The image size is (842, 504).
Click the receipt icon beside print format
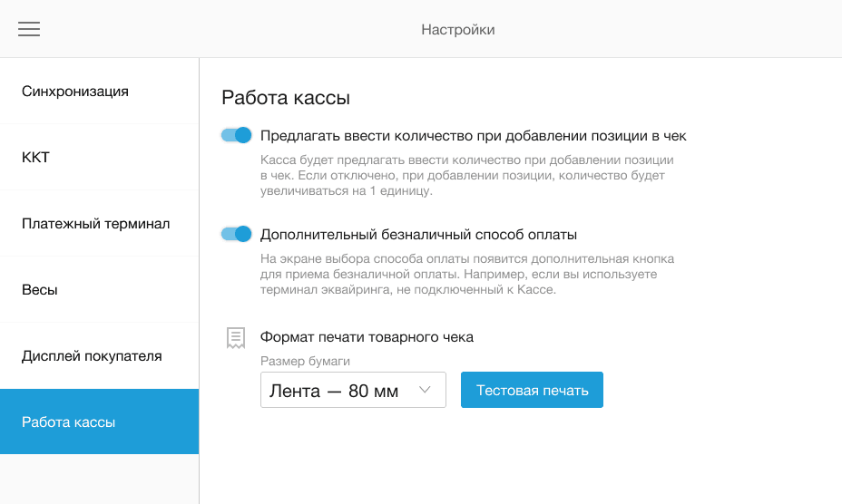pos(236,338)
